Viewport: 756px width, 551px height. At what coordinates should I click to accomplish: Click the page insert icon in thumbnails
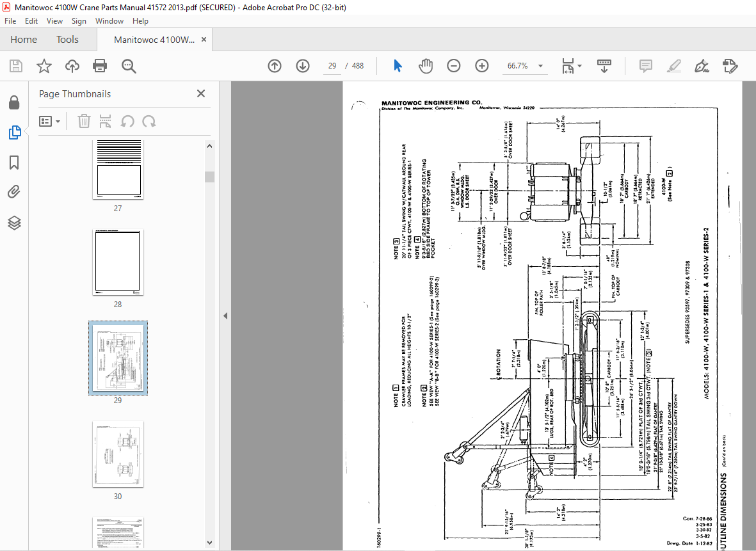point(105,122)
